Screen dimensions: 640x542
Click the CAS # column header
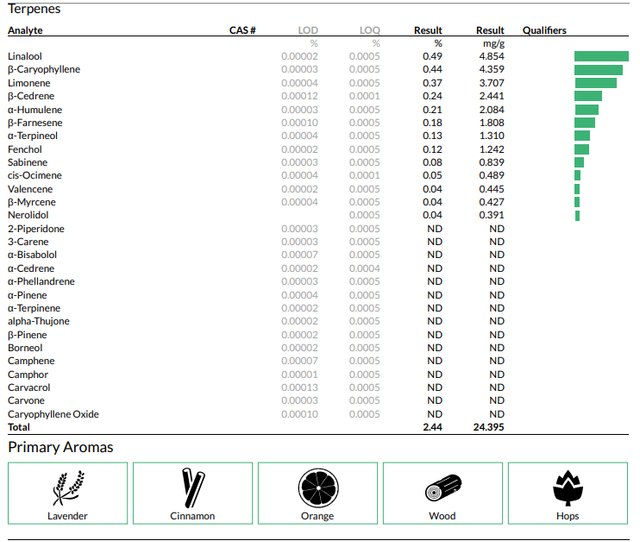242,31
